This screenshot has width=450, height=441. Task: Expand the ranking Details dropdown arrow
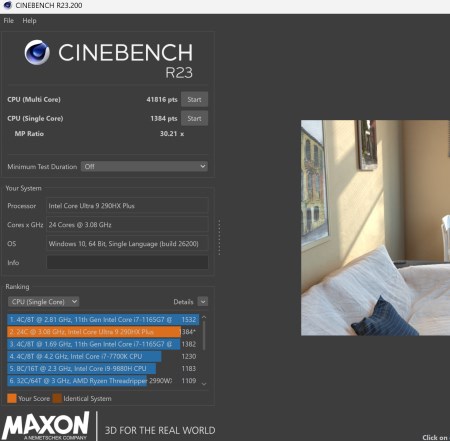point(203,302)
